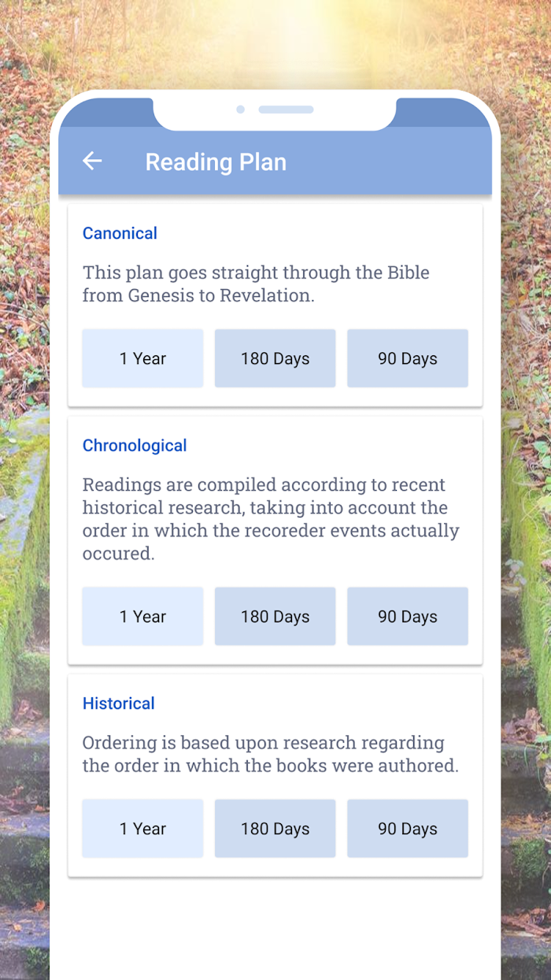Choose 180 Days under Chronological

(x=275, y=616)
